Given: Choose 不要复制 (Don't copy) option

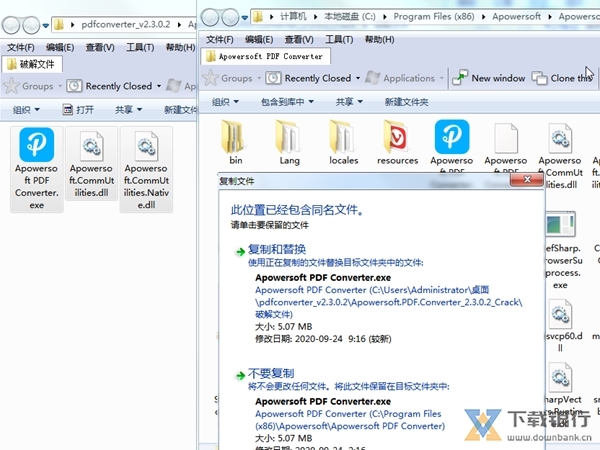Looking at the screenshot, I should click(270, 370).
